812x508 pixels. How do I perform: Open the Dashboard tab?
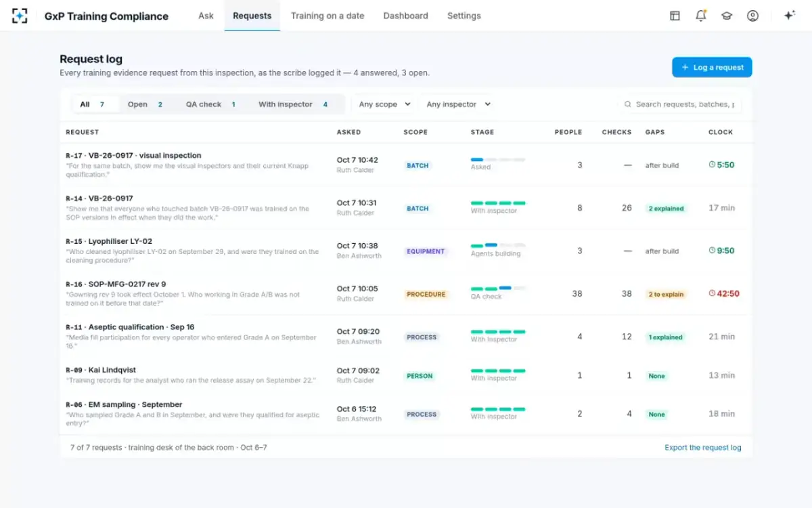pyautogui.click(x=405, y=16)
